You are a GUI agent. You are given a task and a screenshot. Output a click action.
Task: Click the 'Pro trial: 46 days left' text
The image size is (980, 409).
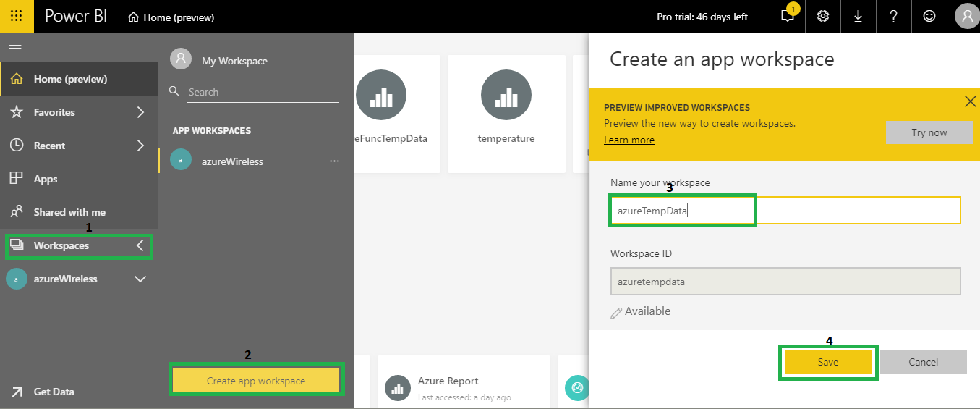tap(702, 17)
